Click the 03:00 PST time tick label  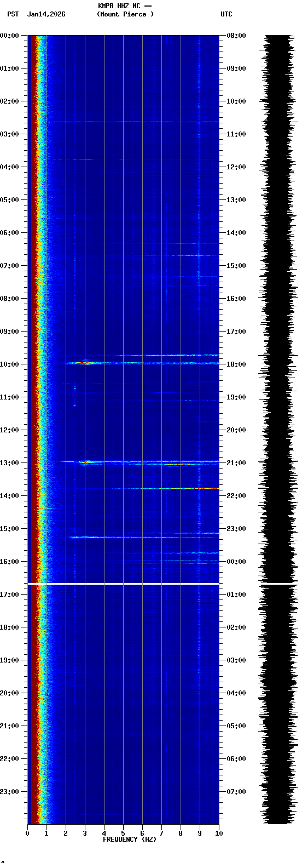click(x=9, y=134)
